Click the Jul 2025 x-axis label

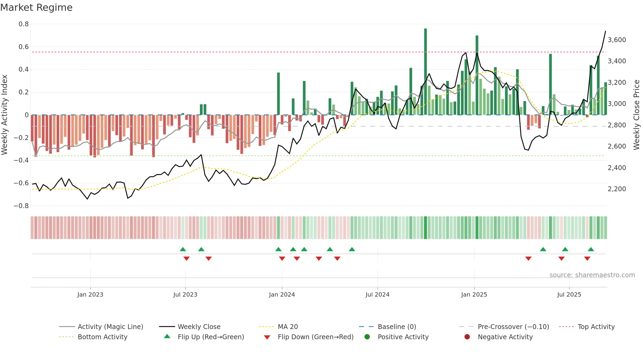click(569, 294)
